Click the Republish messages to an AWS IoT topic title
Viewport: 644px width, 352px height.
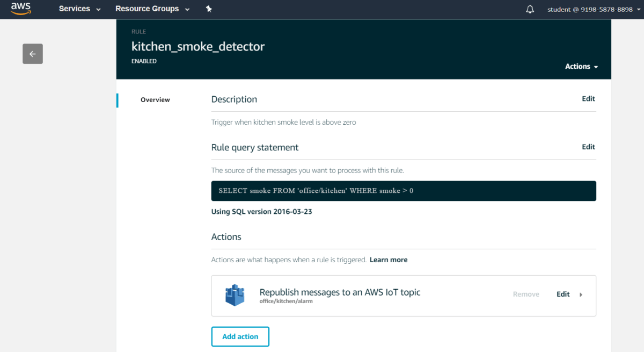[x=340, y=292]
